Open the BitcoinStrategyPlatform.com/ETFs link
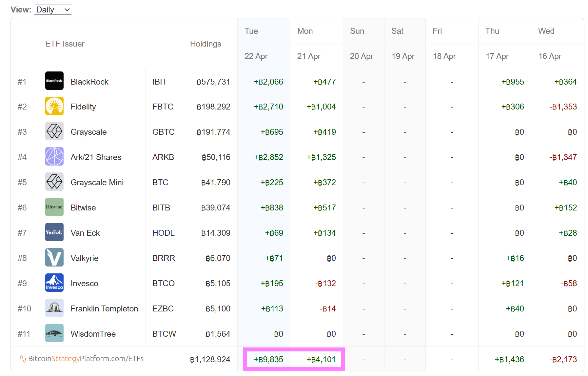 pyautogui.click(x=82, y=359)
